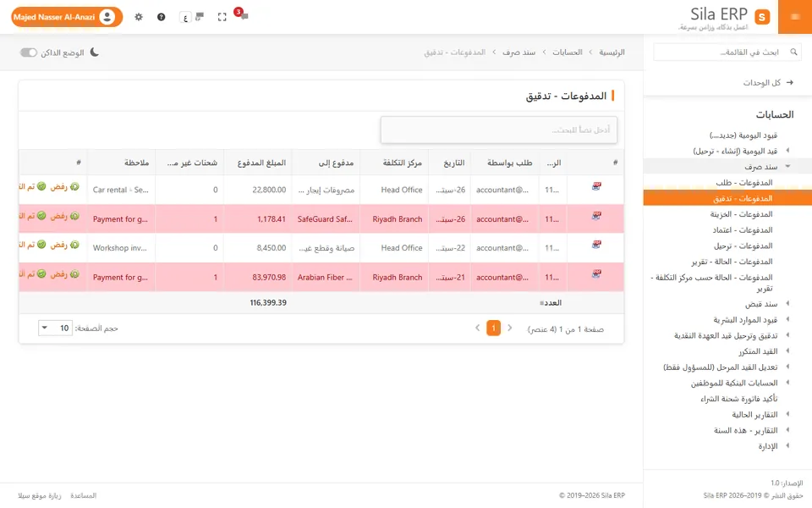The height and width of the screenshot is (508, 812).
Task: Sort by مركز التكلفة column header
Action: (394, 163)
